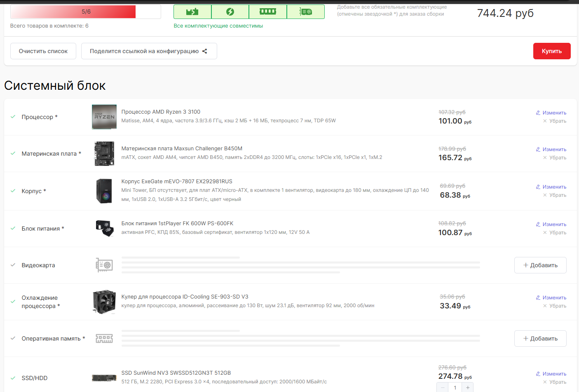The height and width of the screenshot is (392, 579).
Task: Open the Процессор AMD Ryzen 3 3100 title link
Action: [161, 112]
